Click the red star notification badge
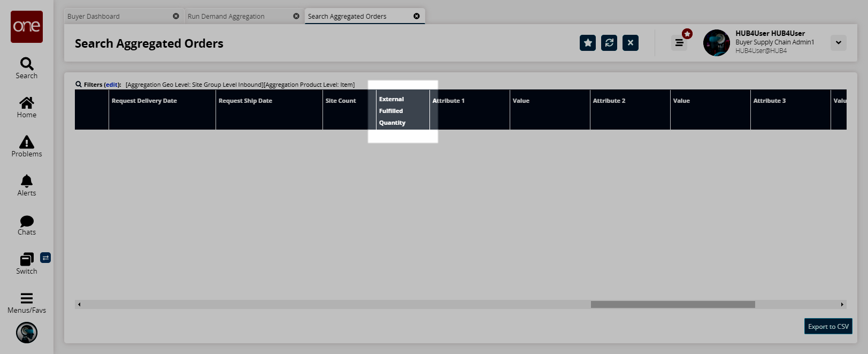This screenshot has height=354, width=868. coord(687,34)
